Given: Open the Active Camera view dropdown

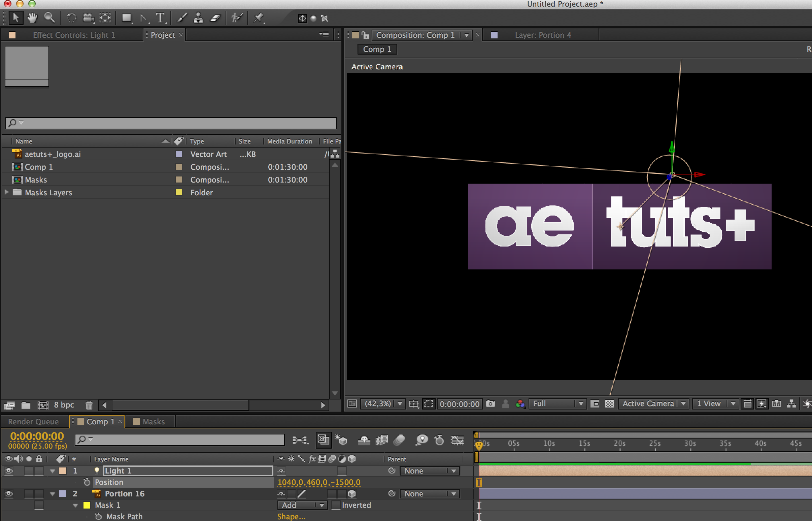Looking at the screenshot, I should [653, 403].
